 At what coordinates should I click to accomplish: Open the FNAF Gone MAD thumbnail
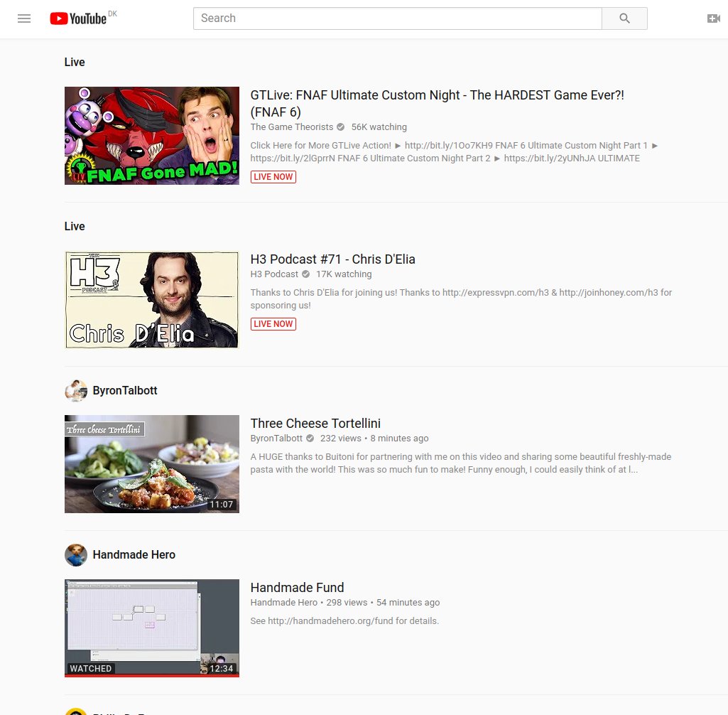pyautogui.click(x=152, y=136)
